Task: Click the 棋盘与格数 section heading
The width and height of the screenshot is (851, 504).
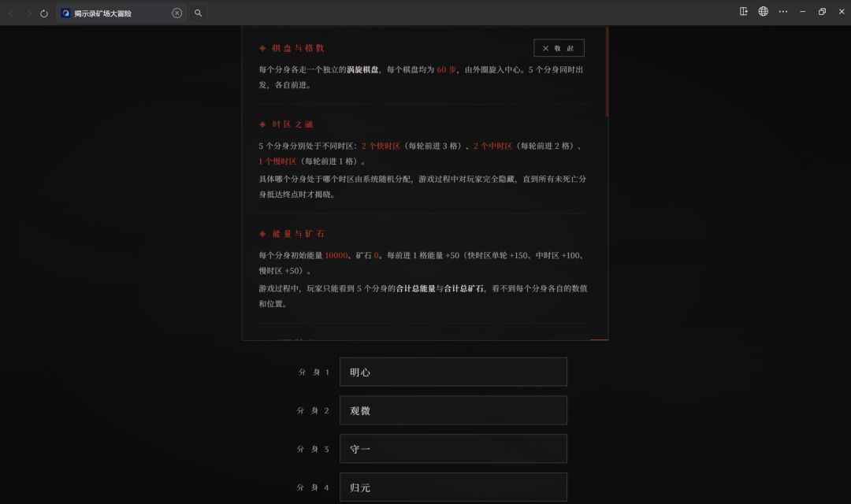Action: coord(298,48)
